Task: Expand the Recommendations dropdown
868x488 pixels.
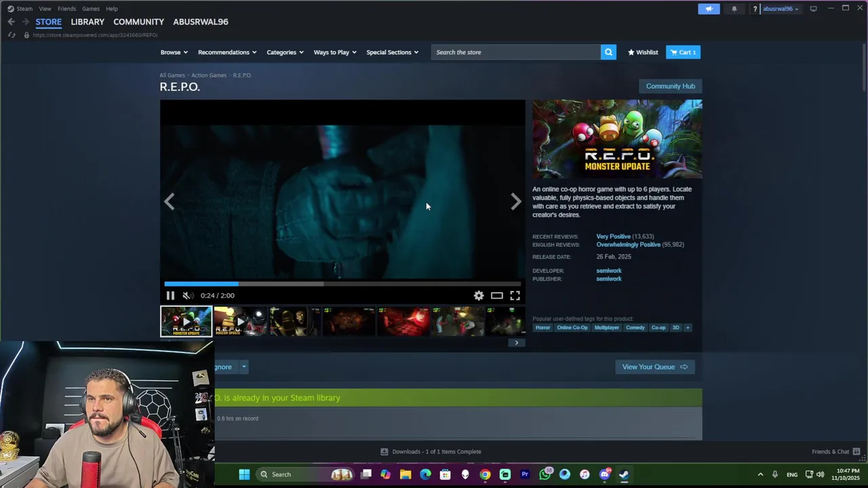Action: (x=227, y=52)
